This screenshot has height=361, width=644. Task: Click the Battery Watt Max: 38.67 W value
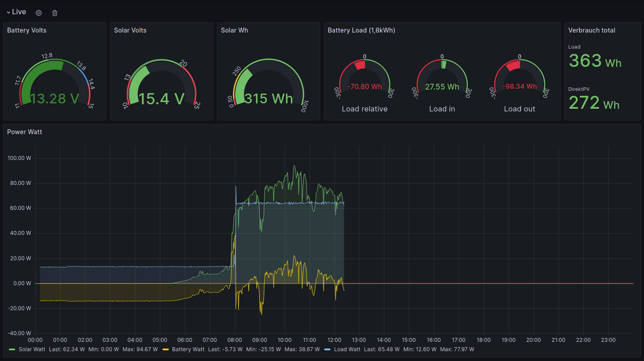(302, 349)
